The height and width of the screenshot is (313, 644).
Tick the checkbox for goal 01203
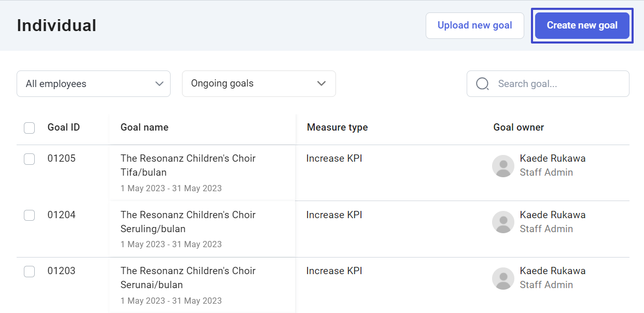[x=30, y=271]
